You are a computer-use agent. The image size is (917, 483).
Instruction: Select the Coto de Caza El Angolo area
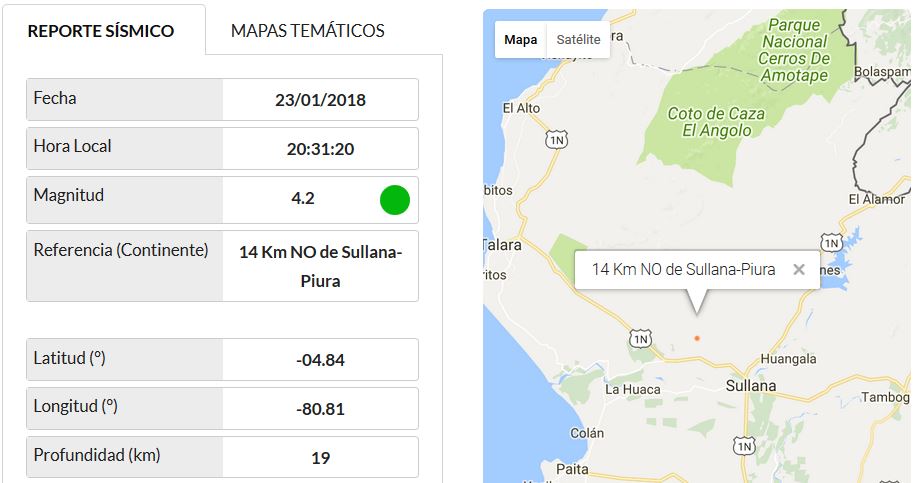716,122
